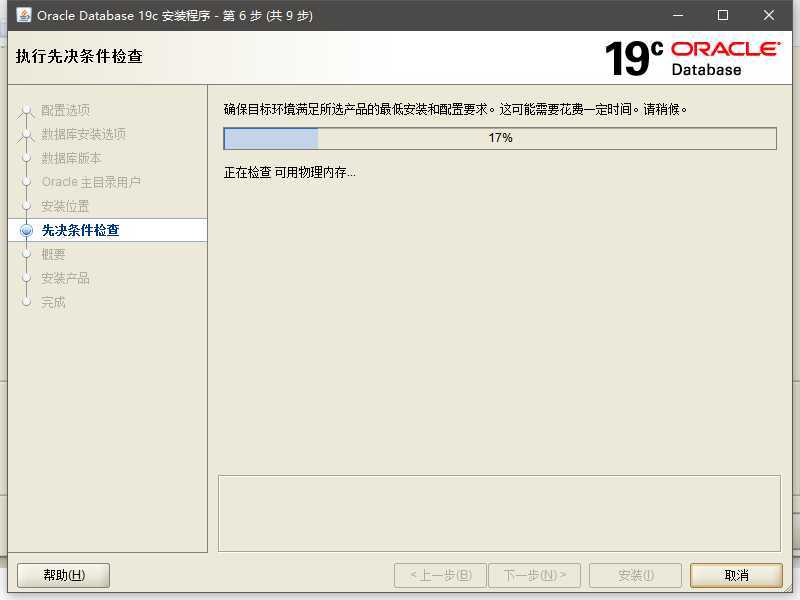Click the disabled 安装(I) install button
Image resolution: width=800 pixels, height=600 pixels.
pos(636,576)
